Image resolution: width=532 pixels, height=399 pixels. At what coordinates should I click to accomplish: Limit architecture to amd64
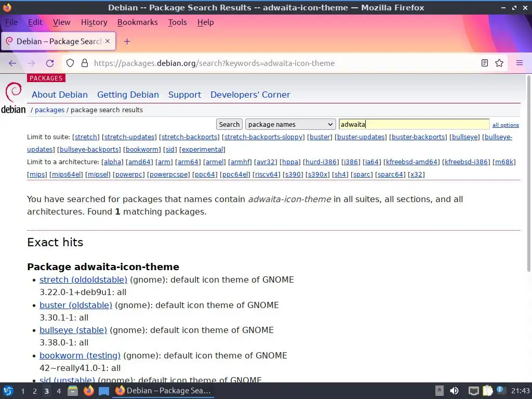click(139, 162)
